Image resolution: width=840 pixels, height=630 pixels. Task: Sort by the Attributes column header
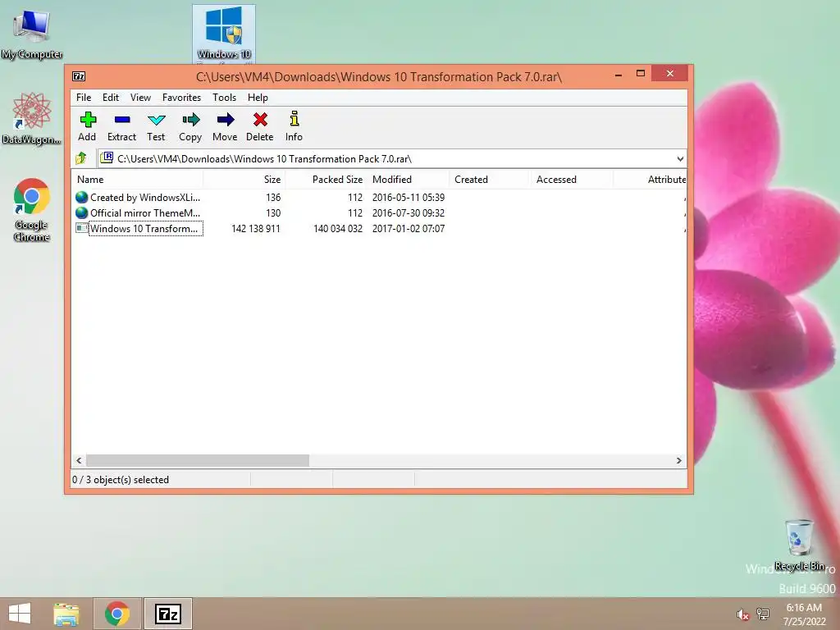[651, 180]
